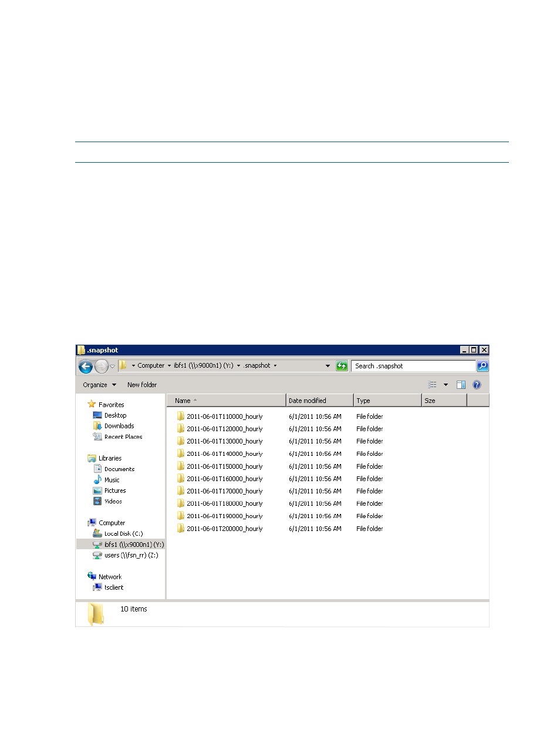Screen dimensions: 560x746
Task: Click the Desktop icon in Favorites
Action: click(97, 415)
